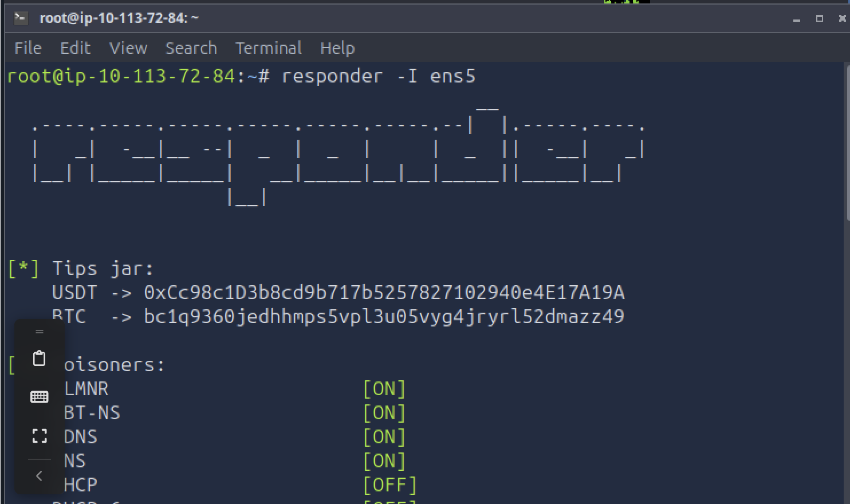Click the 'LMNR' poisoner label

pyautogui.click(x=86, y=389)
